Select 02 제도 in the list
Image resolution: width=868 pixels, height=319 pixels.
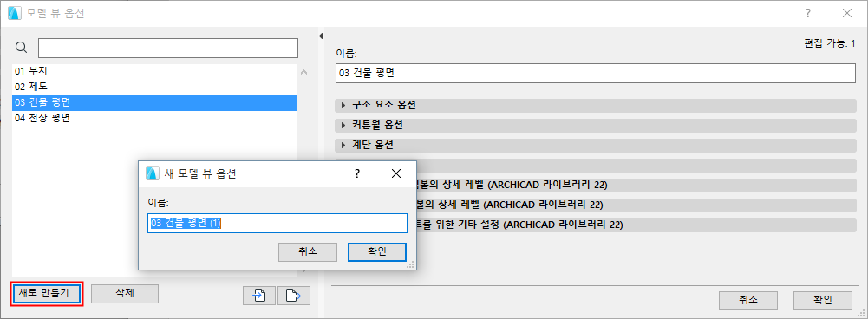[x=154, y=87]
